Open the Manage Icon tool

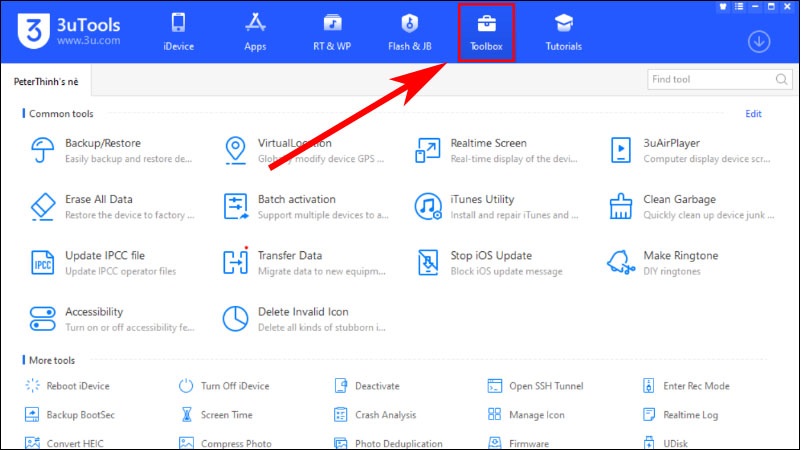click(526, 415)
